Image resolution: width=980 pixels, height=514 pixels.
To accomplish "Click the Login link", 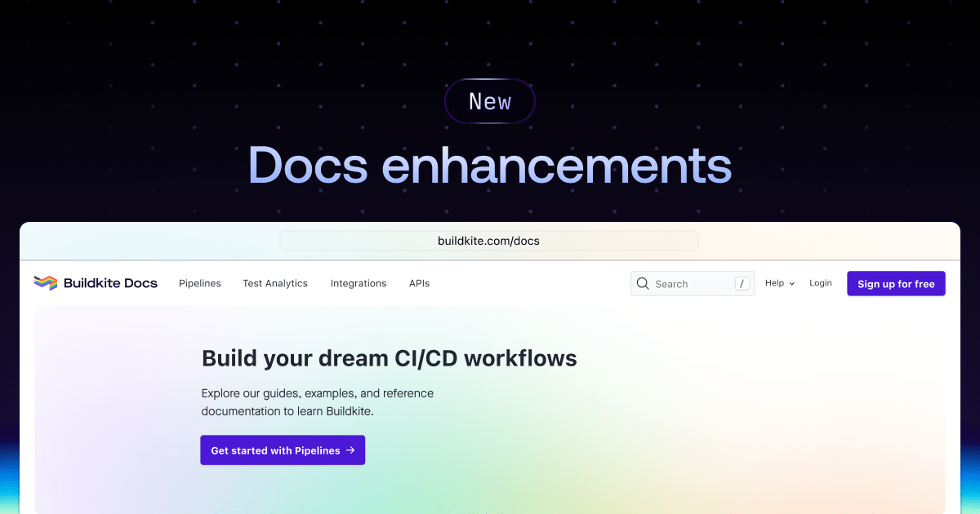I will pos(821,282).
